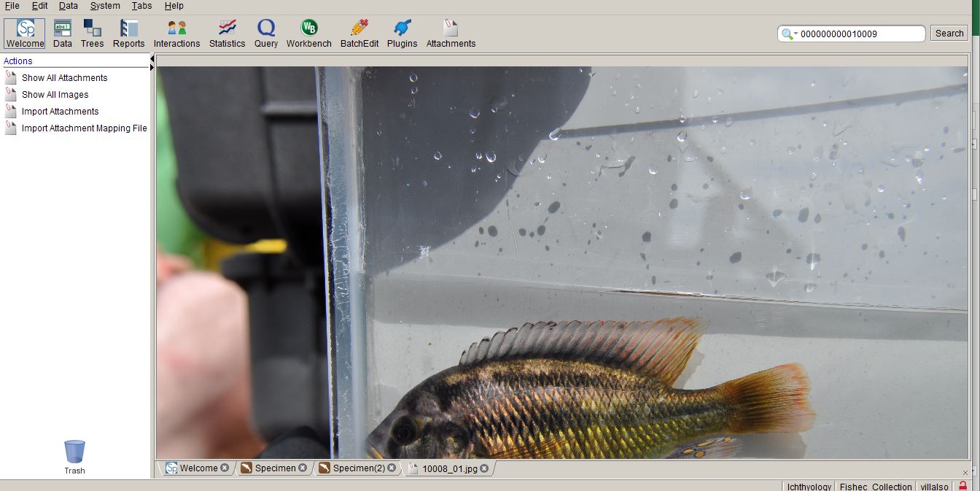This screenshot has width=980, height=491.
Task: Open the Data toolbar icon
Action: pos(63,34)
